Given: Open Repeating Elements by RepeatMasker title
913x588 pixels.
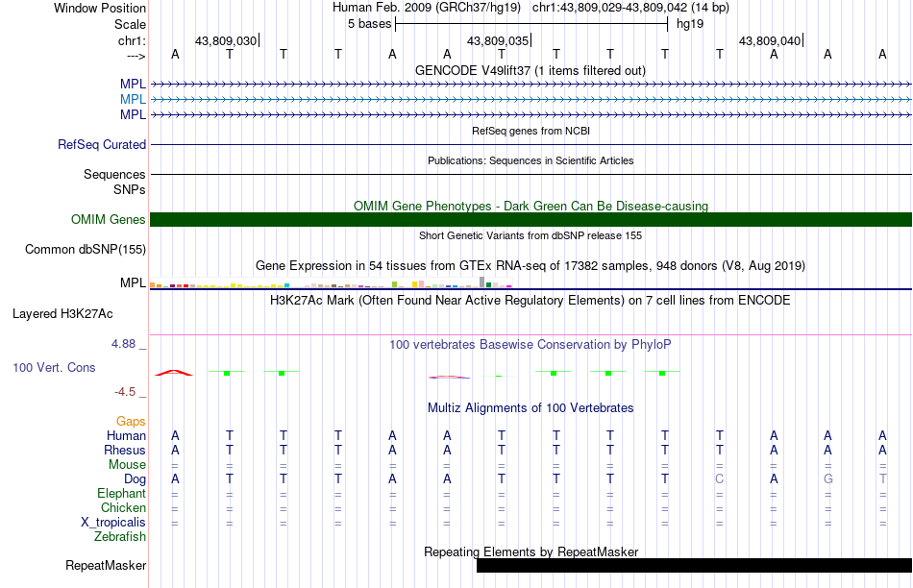Looking at the screenshot, I should point(531,551).
